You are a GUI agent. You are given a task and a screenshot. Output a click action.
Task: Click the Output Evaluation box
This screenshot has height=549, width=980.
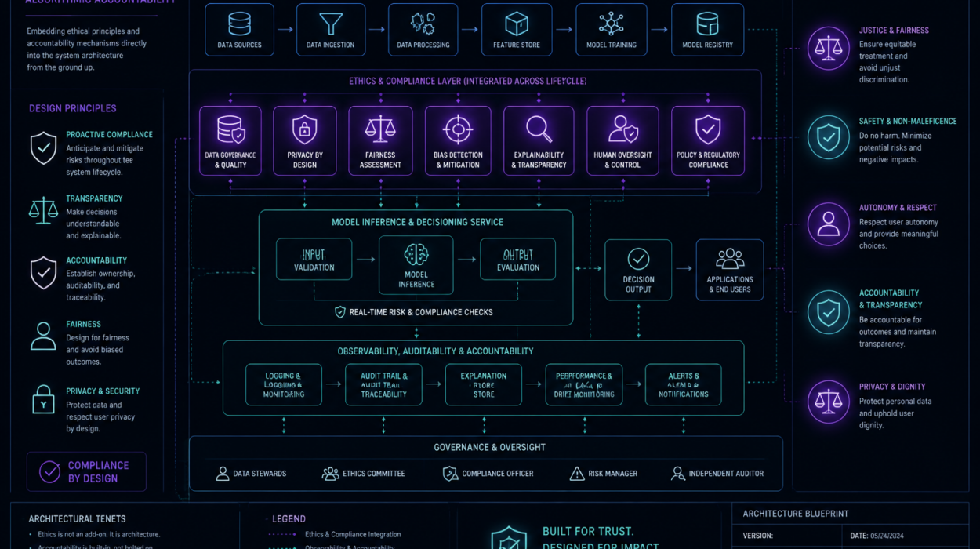click(517, 260)
